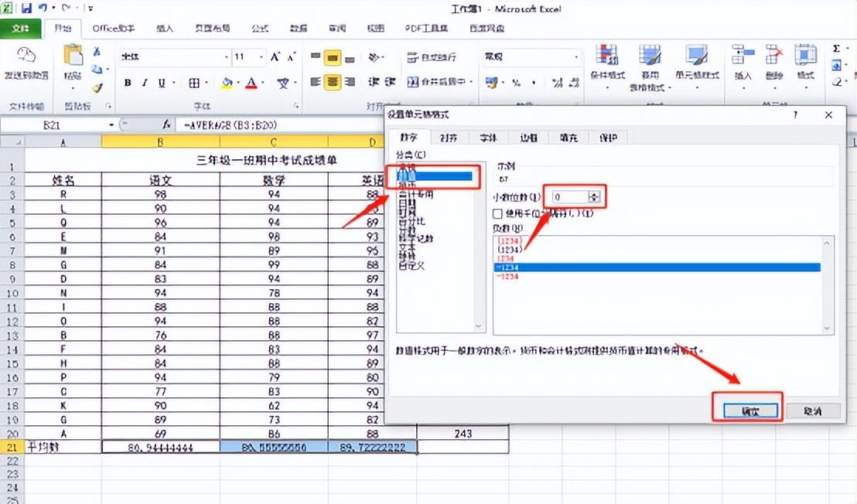857x504 pixels.
Task: Switch to the Font tab in dialog
Action: (488, 138)
